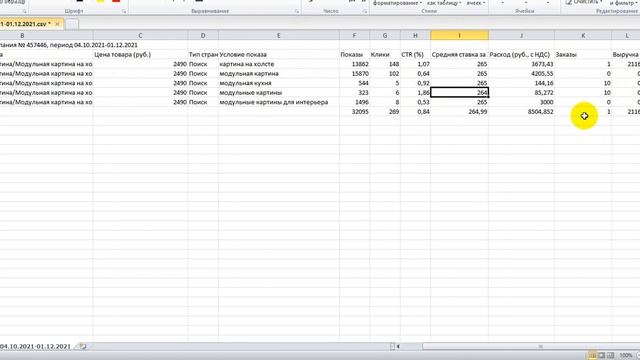The width and height of the screenshot is (640, 360).
Task: Select the 'модульная картина' cell
Action: pos(279,73)
